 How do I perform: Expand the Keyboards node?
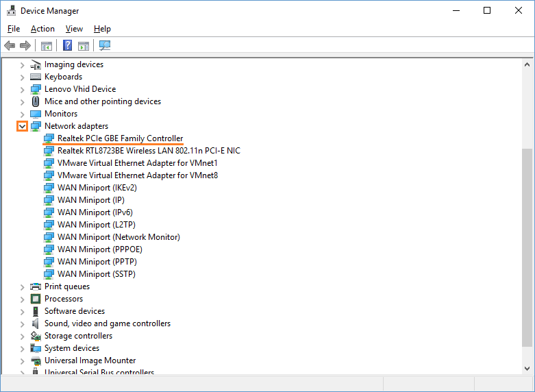pyautogui.click(x=22, y=77)
